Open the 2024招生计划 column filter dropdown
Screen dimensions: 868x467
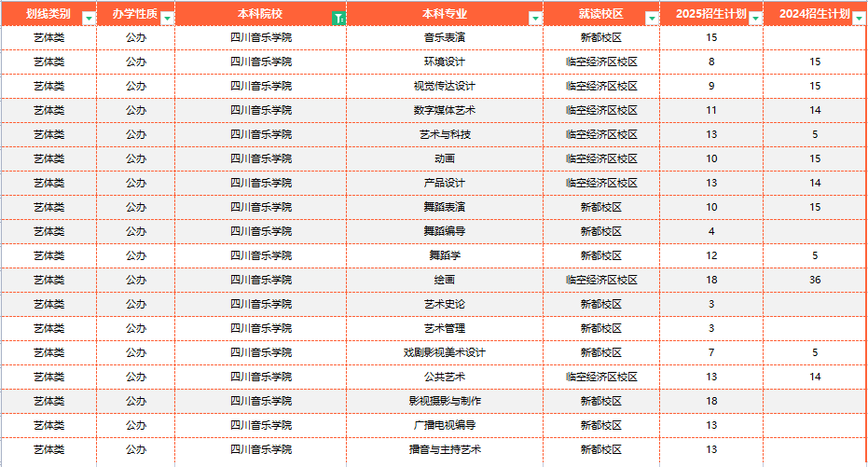859,19
